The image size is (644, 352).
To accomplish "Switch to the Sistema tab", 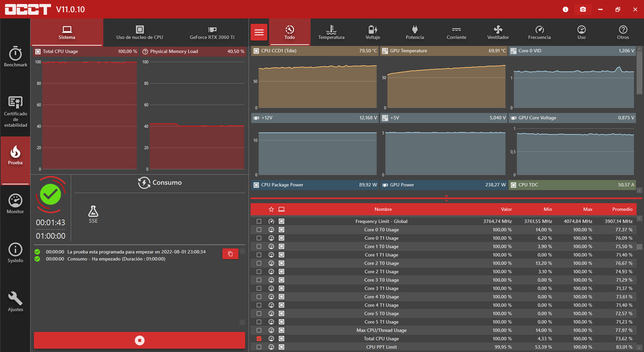I will click(67, 33).
